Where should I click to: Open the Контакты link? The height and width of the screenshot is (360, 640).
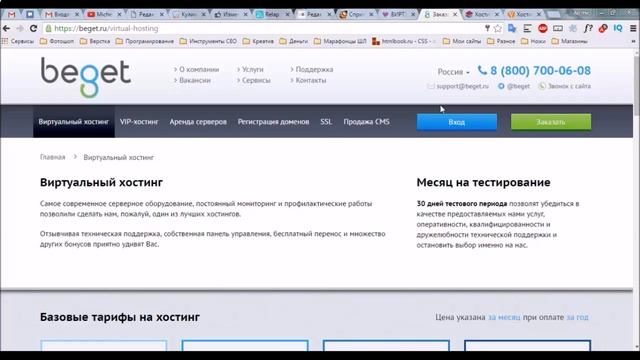(311, 80)
